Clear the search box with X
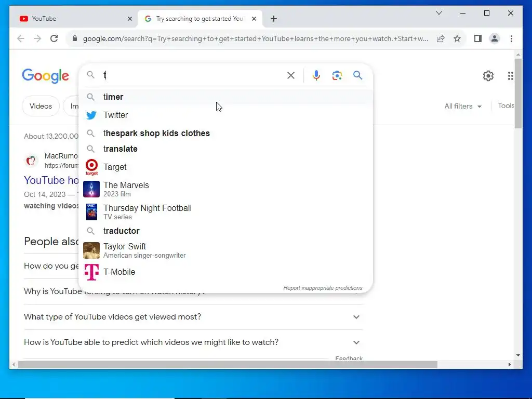Image resolution: width=532 pixels, height=399 pixels. (x=291, y=75)
